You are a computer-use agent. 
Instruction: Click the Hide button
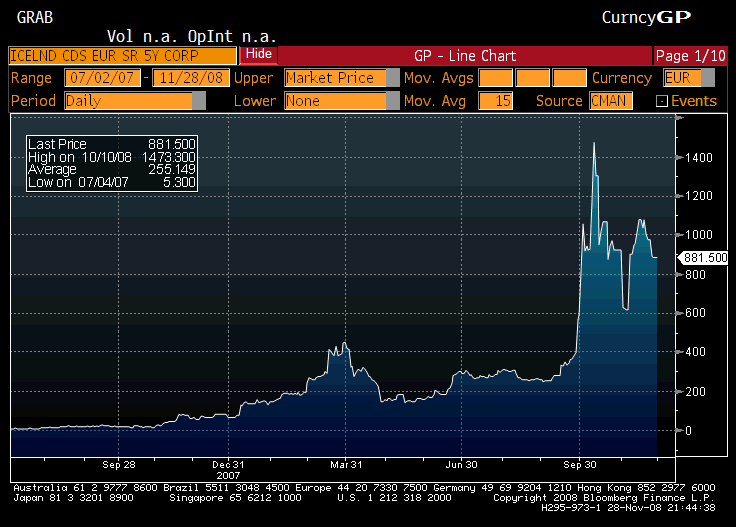(258, 54)
